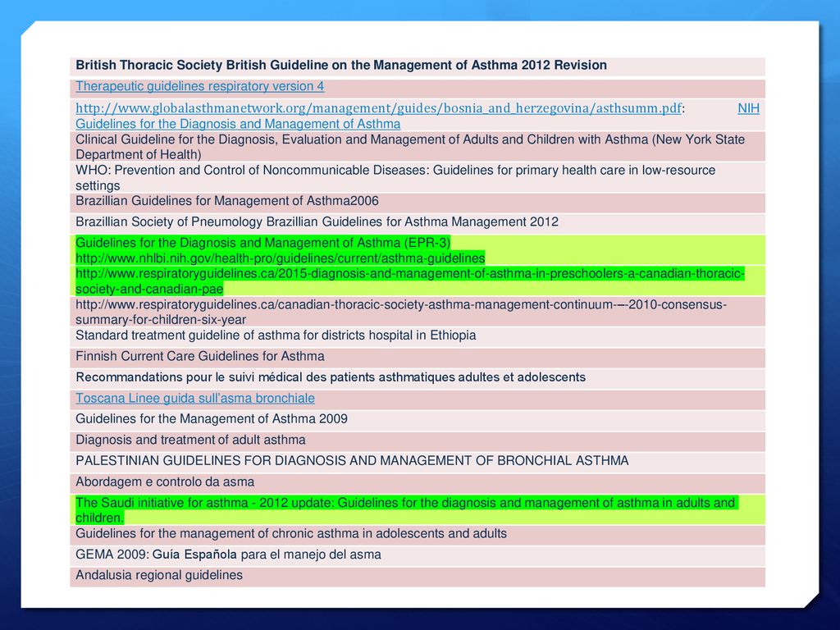Select the British Thoracic Society guideline heading
840x630 pixels.
point(341,66)
